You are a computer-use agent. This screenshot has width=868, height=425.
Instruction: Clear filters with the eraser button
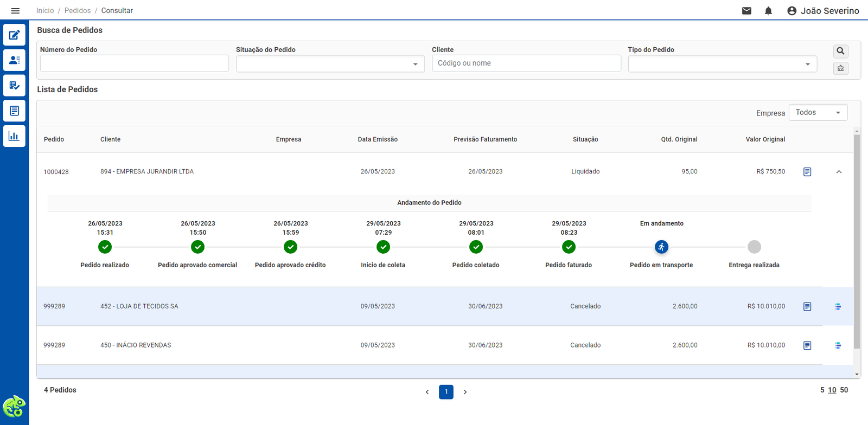[x=840, y=68]
